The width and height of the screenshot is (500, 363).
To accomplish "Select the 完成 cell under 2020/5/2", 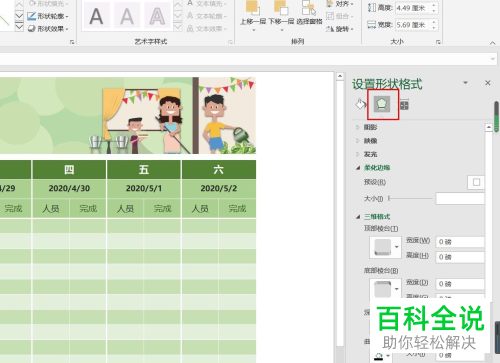I will pyautogui.click(x=237, y=209).
